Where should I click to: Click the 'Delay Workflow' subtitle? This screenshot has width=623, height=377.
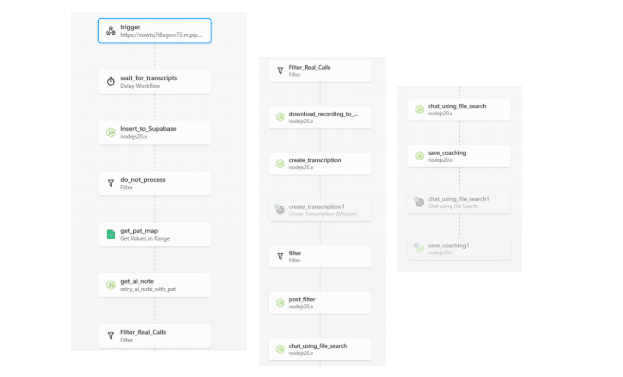pyautogui.click(x=140, y=86)
